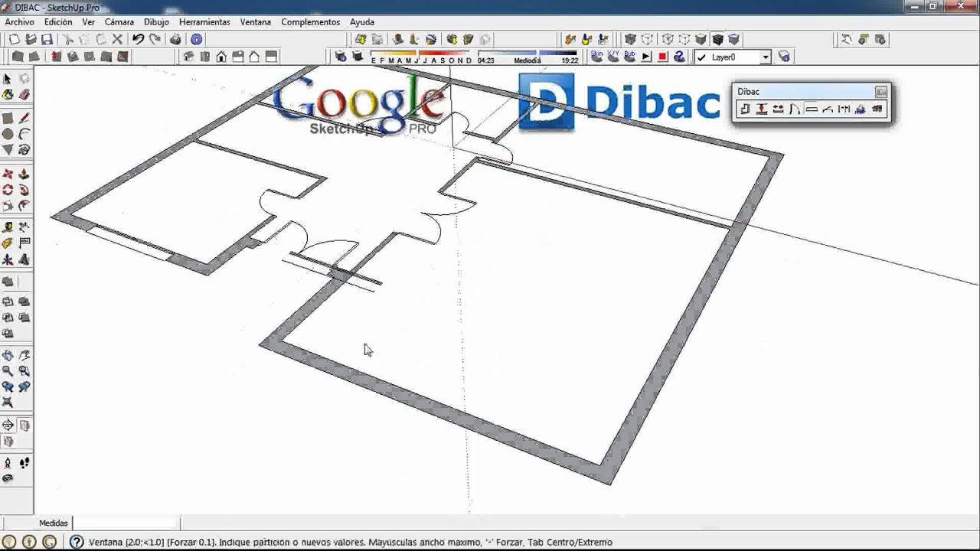Select the Polygon tool
This screenshot has height=551, width=980.
tap(8, 151)
